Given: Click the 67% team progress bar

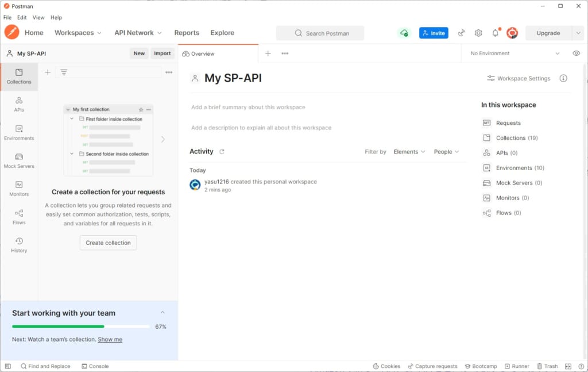Looking at the screenshot, I should pos(80,327).
